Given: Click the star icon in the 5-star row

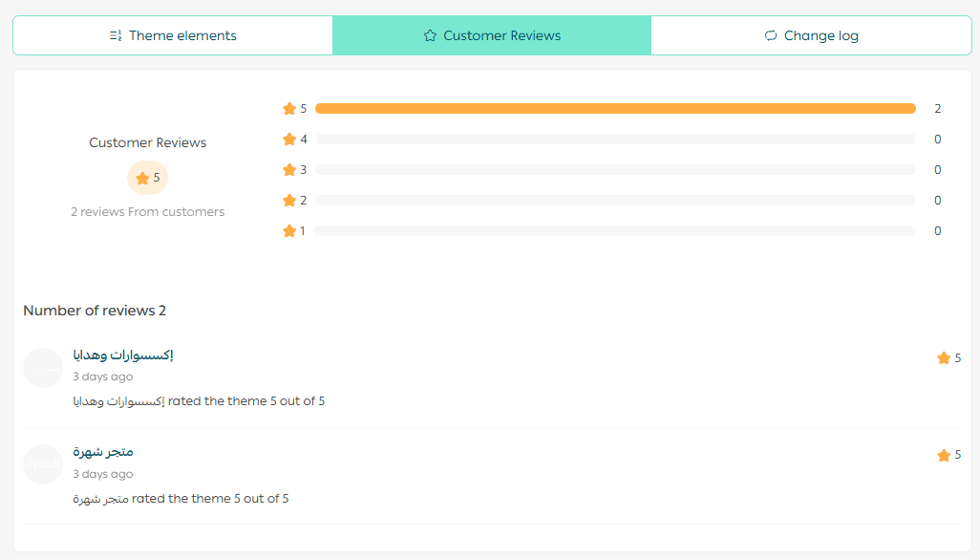Looking at the screenshot, I should [x=289, y=109].
